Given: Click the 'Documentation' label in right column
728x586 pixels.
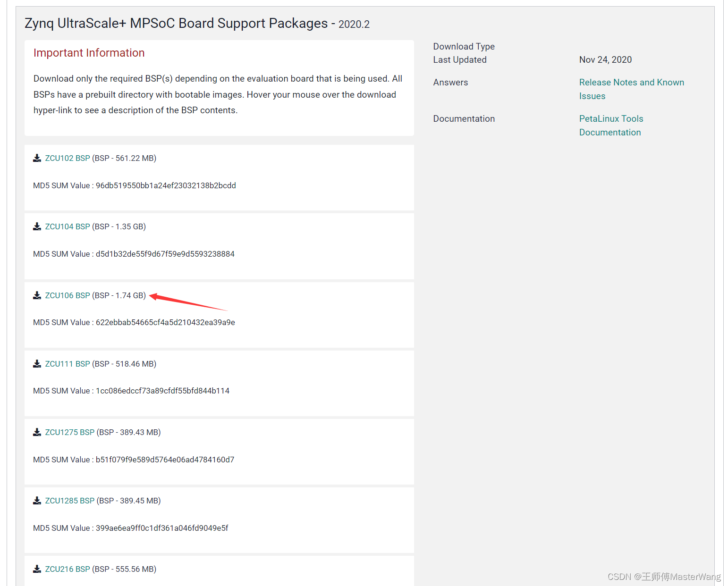Looking at the screenshot, I should 464,118.
